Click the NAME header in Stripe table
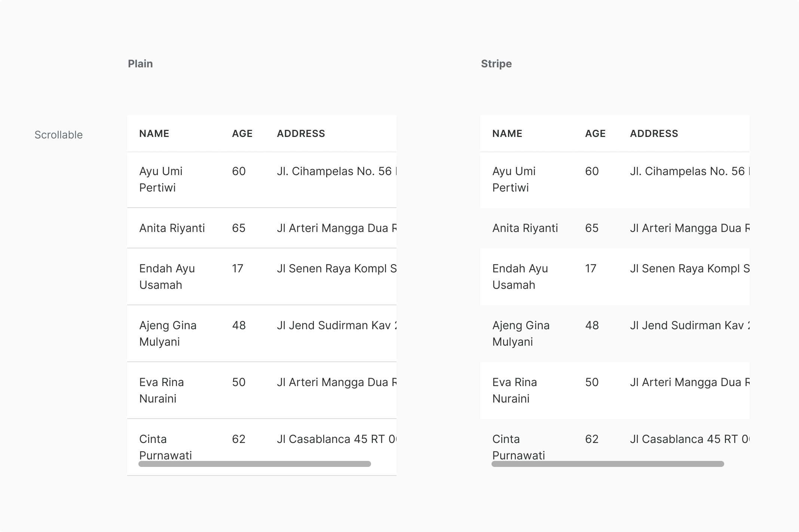This screenshot has width=799, height=532. [x=507, y=134]
